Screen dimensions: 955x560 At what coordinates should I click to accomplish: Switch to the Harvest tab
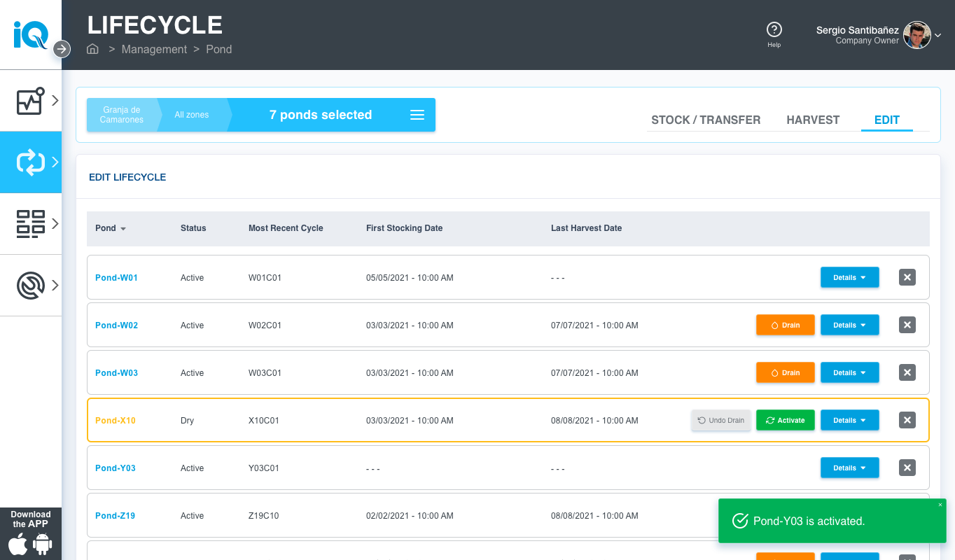[812, 120]
